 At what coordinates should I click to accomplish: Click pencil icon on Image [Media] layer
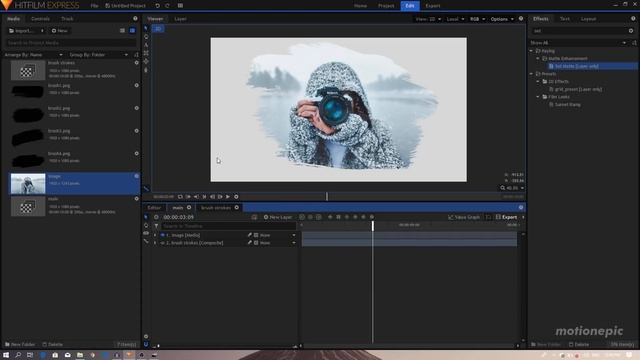click(249, 235)
